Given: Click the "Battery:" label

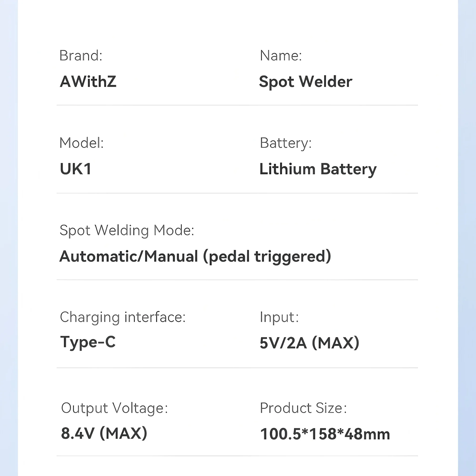Looking at the screenshot, I should [286, 143].
